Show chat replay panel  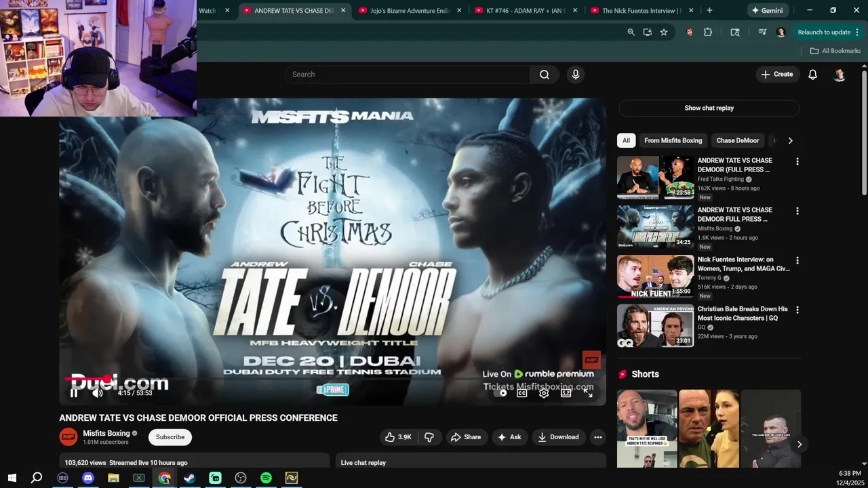pos(709,108)
